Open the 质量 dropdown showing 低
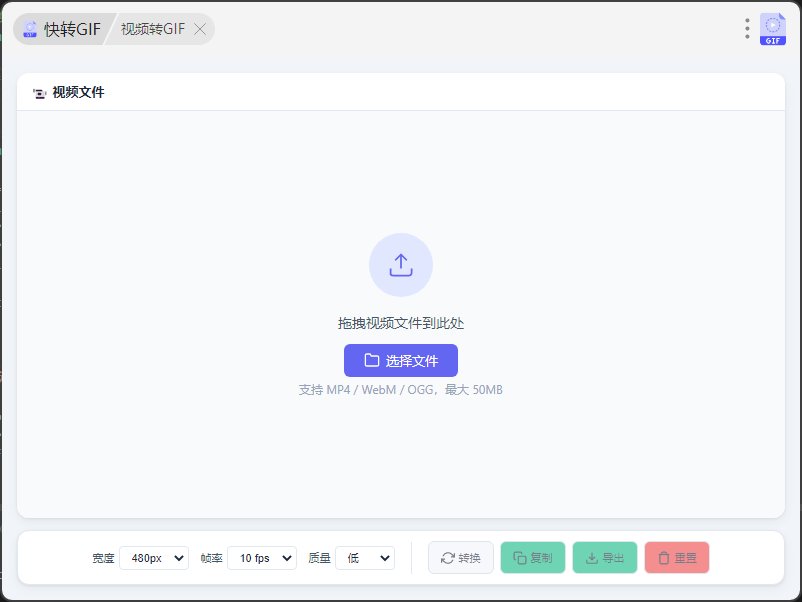The width and height of the screenshot is (802, 602). tap(365, 558)
